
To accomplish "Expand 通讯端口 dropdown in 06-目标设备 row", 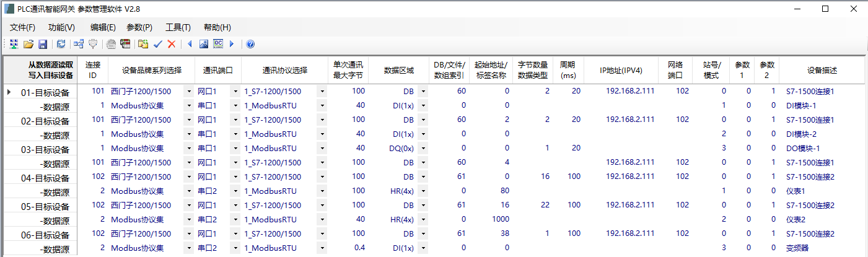I will tap(235, 234).
